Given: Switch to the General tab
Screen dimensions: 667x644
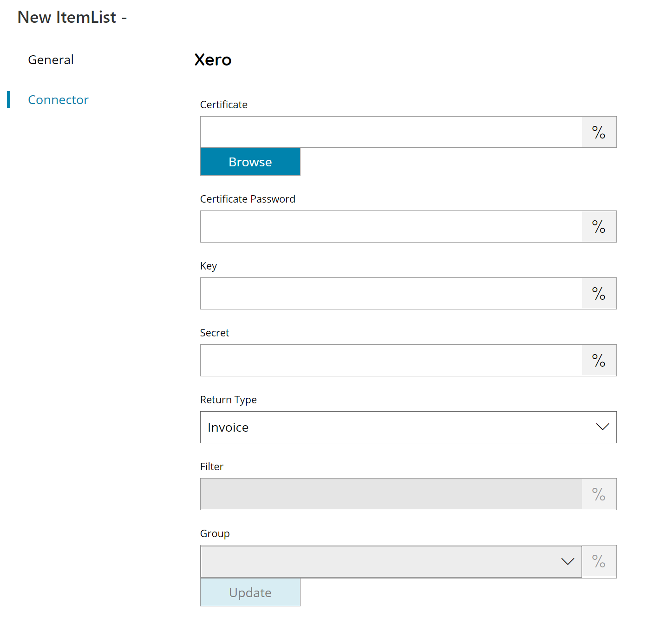Looking at the screenshot, I should tap(51, 60).
